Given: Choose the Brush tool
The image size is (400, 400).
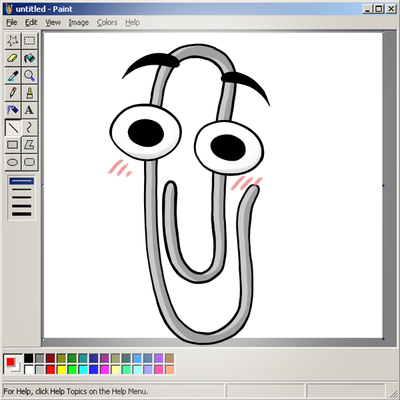Looking at the screenshot, I should click(x=30, y=93).
